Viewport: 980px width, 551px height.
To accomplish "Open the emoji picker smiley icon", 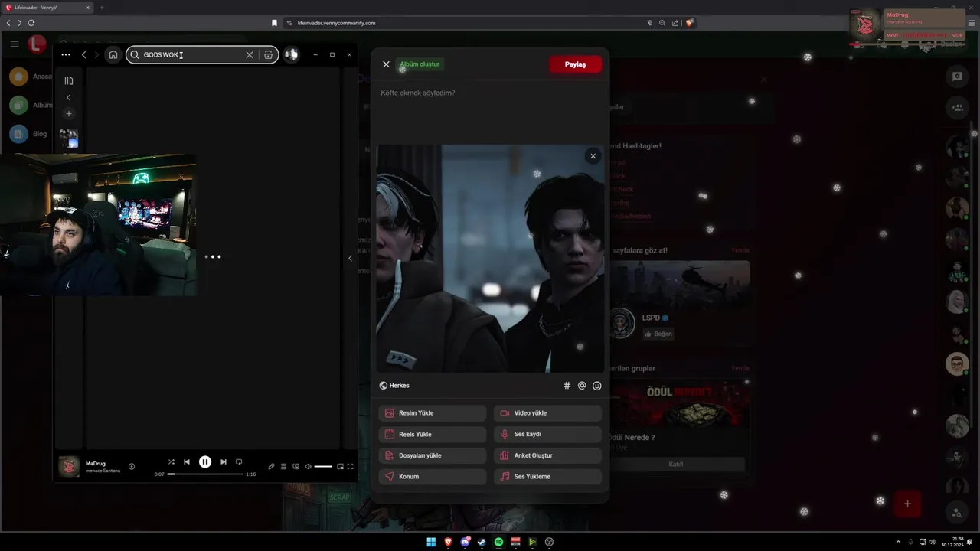I will coord(597,386).
